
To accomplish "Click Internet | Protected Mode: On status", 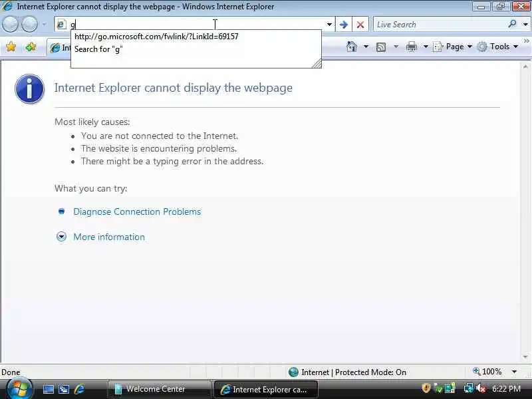I will [x=354, y=372].
